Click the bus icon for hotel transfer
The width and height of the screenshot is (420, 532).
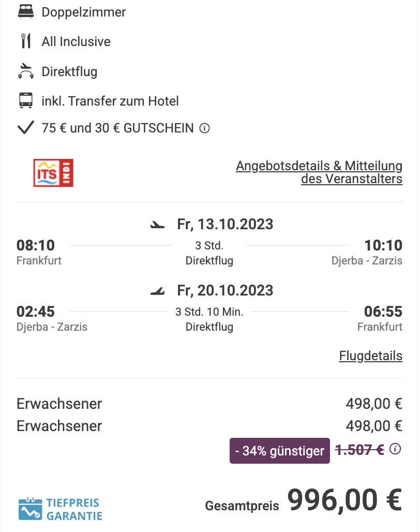coord(26,101)
